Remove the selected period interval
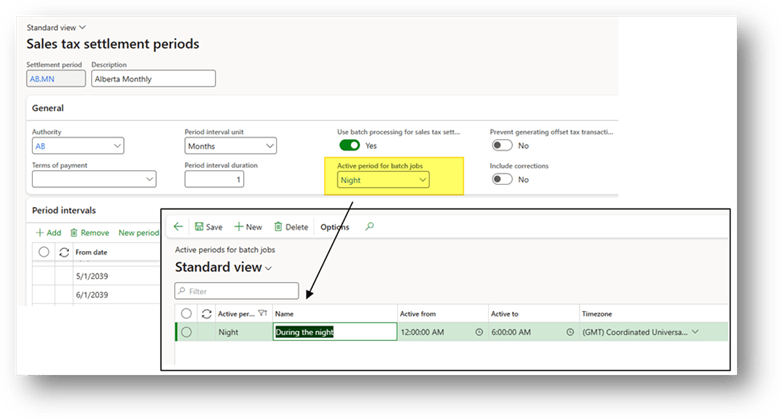781x419 pixels. [x=89, y=232]
